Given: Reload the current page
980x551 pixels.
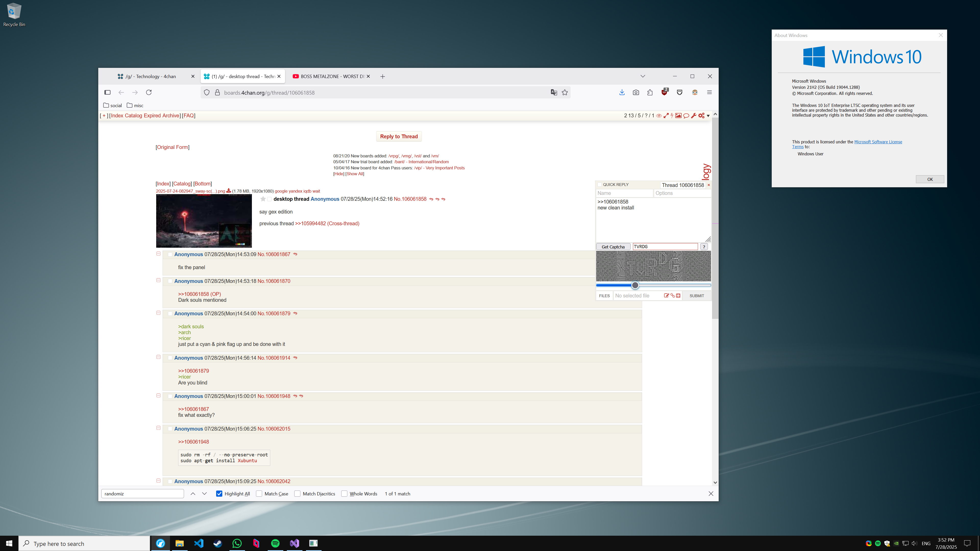Looking at the screenshot, I should [x=149, y=92].
